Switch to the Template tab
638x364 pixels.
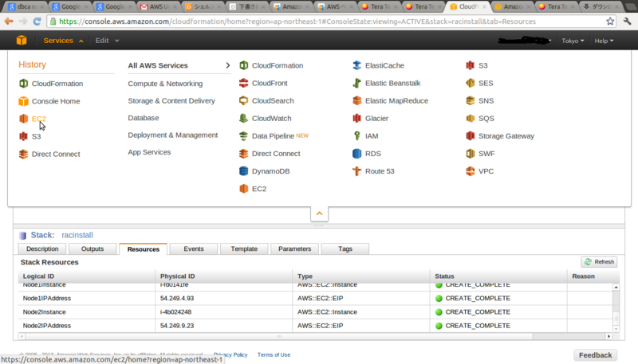point(244,249)
